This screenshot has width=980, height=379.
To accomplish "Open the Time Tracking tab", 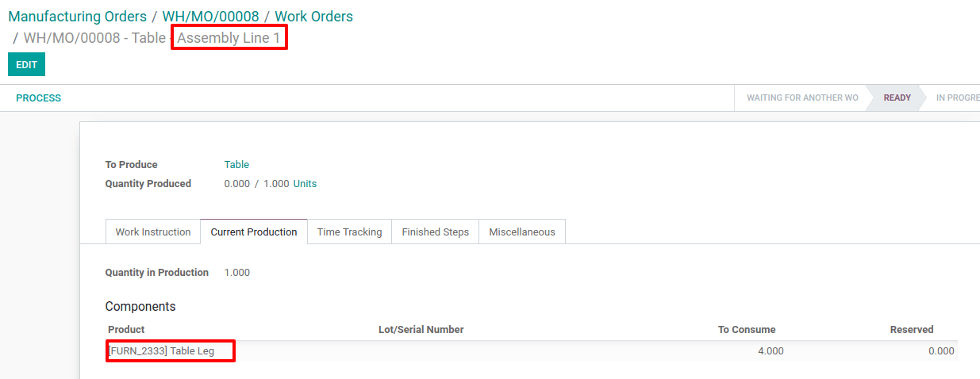I will tap(349, 232).
